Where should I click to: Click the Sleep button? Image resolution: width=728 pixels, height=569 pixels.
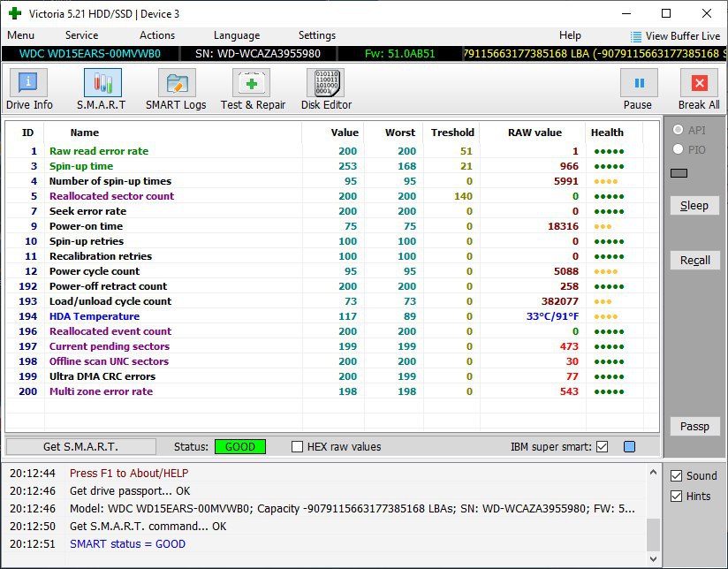(x=694, y=205)
